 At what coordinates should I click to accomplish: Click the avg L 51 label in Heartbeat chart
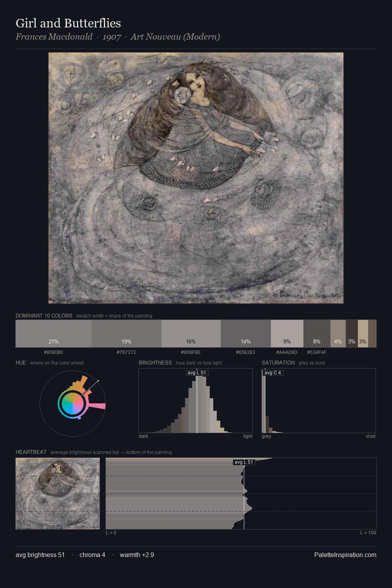(x=244, y=462)
